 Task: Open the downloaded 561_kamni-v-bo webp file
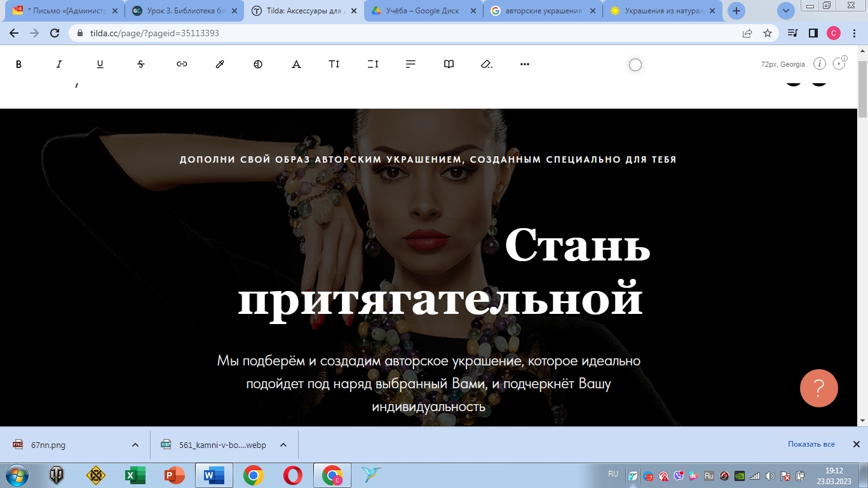215,445
